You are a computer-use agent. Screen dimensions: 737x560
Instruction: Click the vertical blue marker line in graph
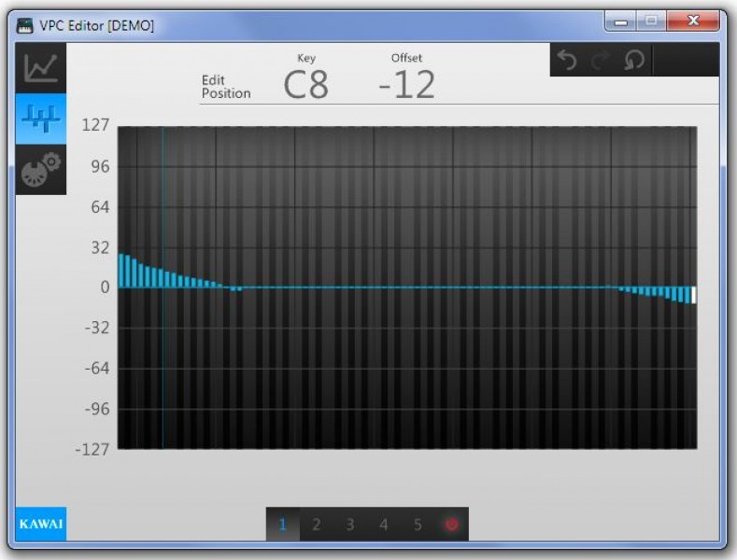(x=163, y=373)
